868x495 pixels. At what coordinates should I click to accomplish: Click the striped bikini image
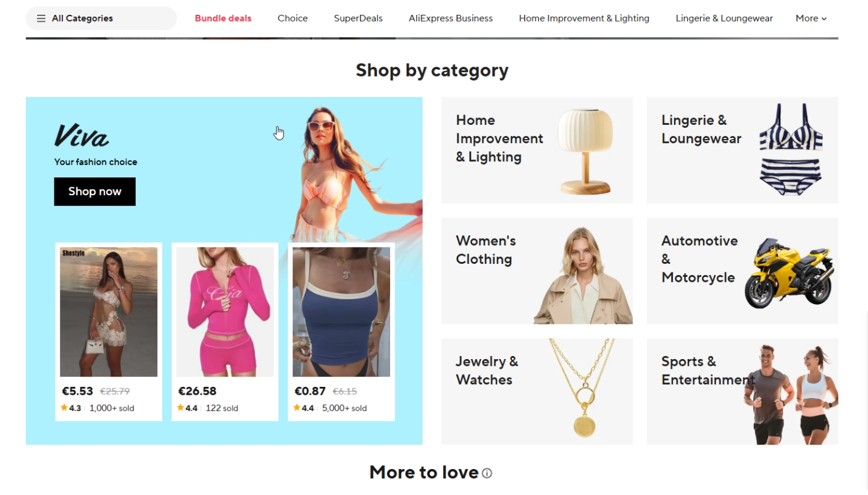click(791, 150)
